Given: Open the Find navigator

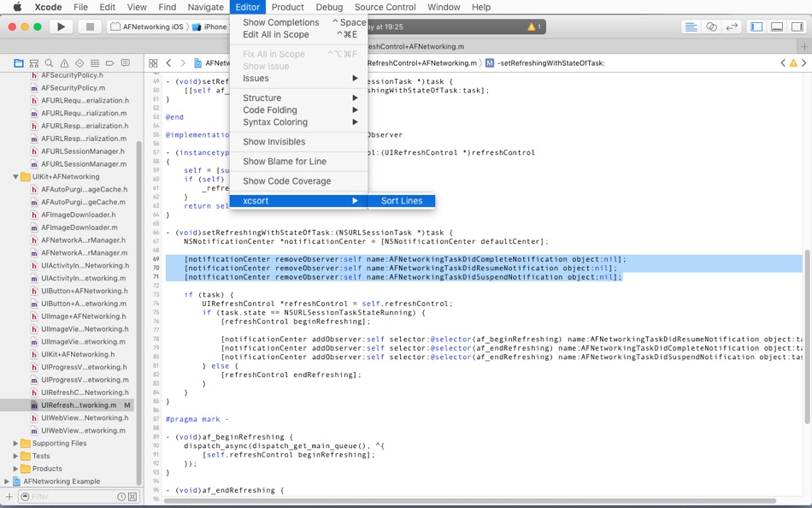Looking at the screenshot, I should [x=50, y=63].
